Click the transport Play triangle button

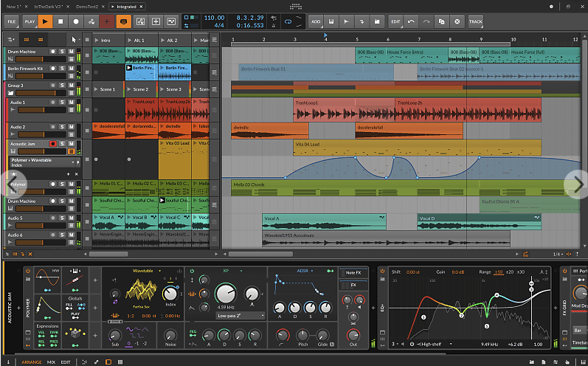tap(45, 21)
